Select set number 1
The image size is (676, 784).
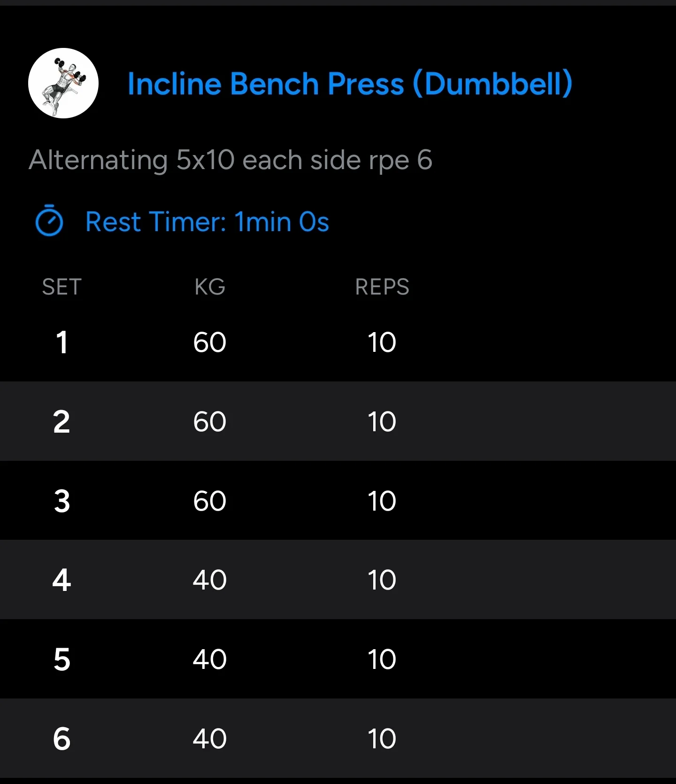(61, 342)
